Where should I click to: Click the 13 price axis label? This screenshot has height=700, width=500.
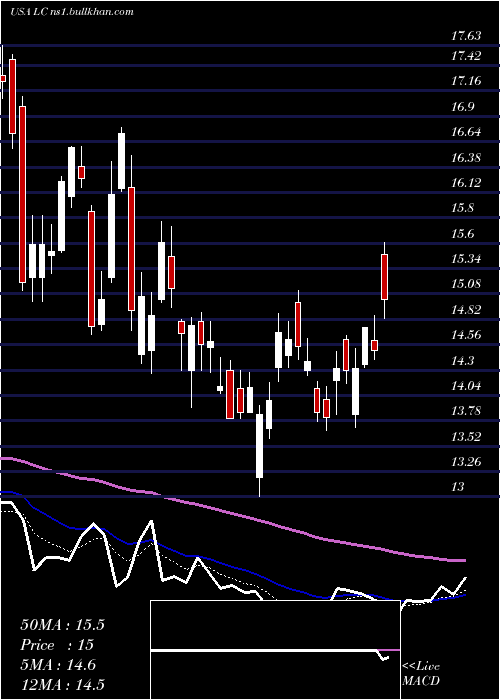pos(458,487)
